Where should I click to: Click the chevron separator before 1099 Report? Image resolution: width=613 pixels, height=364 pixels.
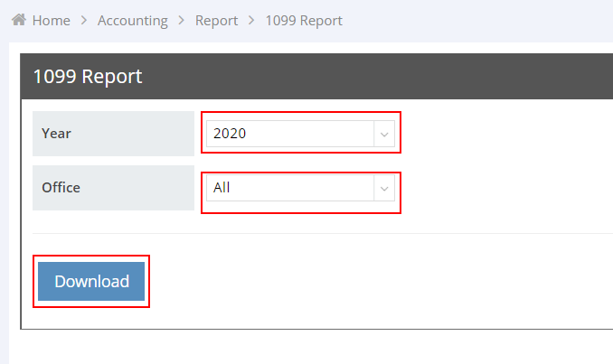point(251,20)
